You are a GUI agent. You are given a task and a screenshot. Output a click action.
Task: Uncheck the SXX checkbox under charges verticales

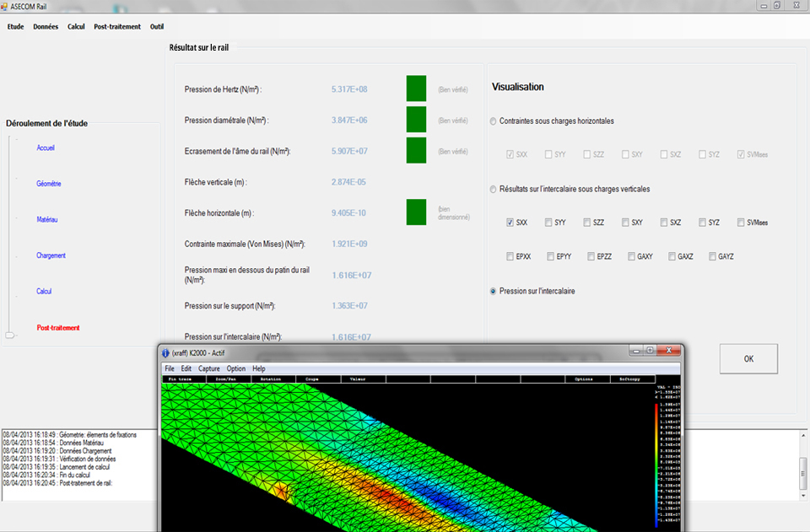tap(510, 223)
